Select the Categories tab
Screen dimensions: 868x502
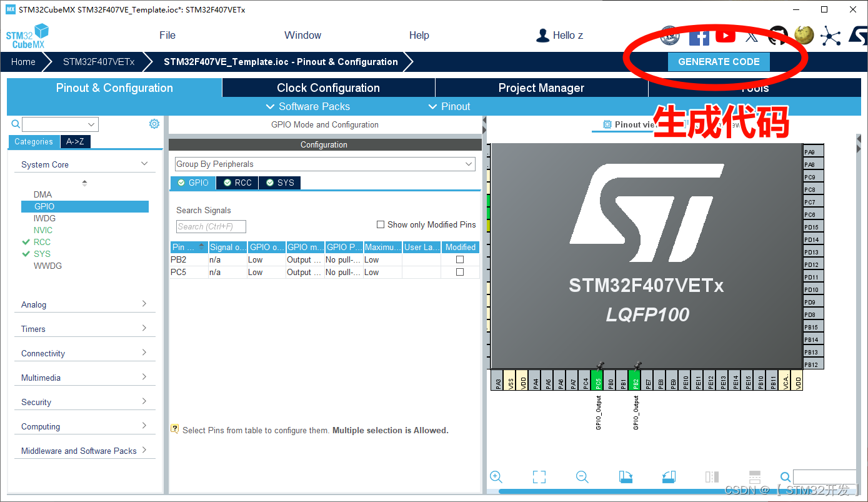34,141
